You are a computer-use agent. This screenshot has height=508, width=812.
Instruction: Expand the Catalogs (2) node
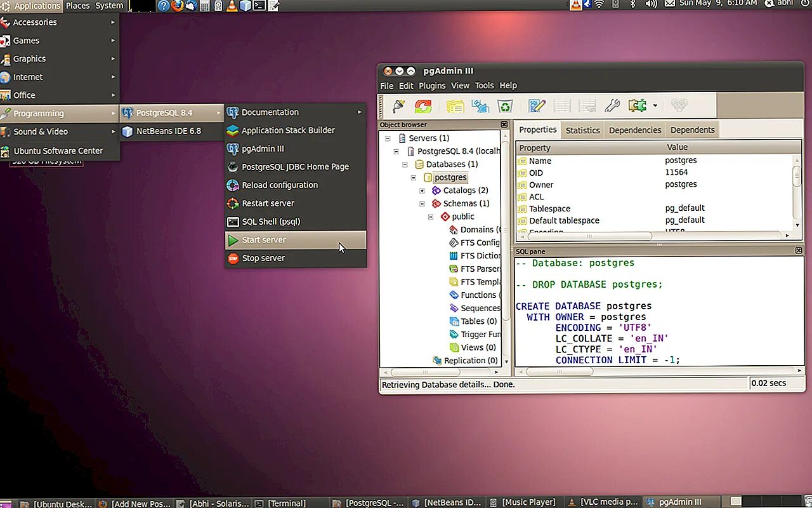[422, 190]
